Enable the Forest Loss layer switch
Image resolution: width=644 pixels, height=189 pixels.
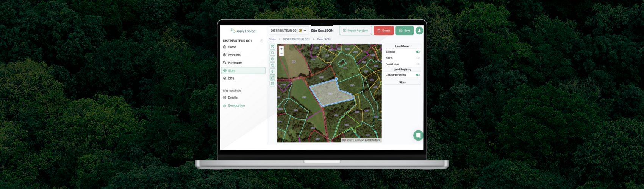click(x=418, y=64)
